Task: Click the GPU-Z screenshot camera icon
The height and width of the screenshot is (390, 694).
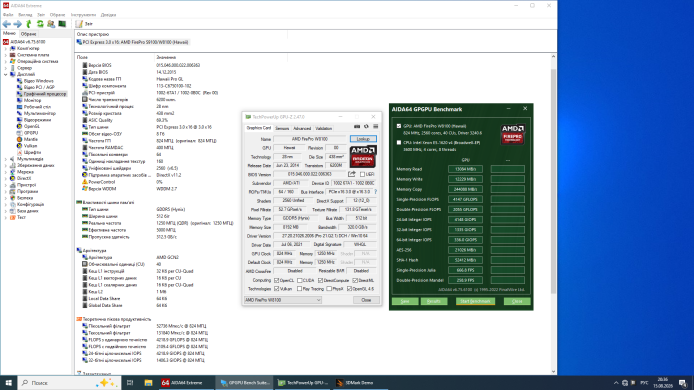Action: (x=357, y=127)
